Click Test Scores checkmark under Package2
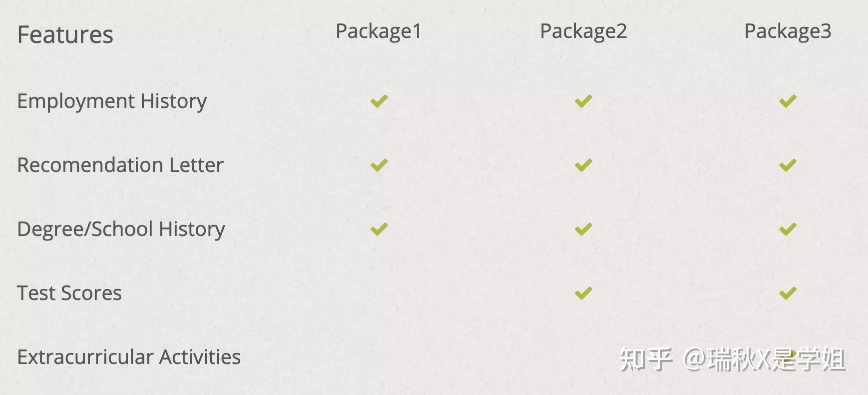Viewport: 868px width, 395px height. [583, 293]
